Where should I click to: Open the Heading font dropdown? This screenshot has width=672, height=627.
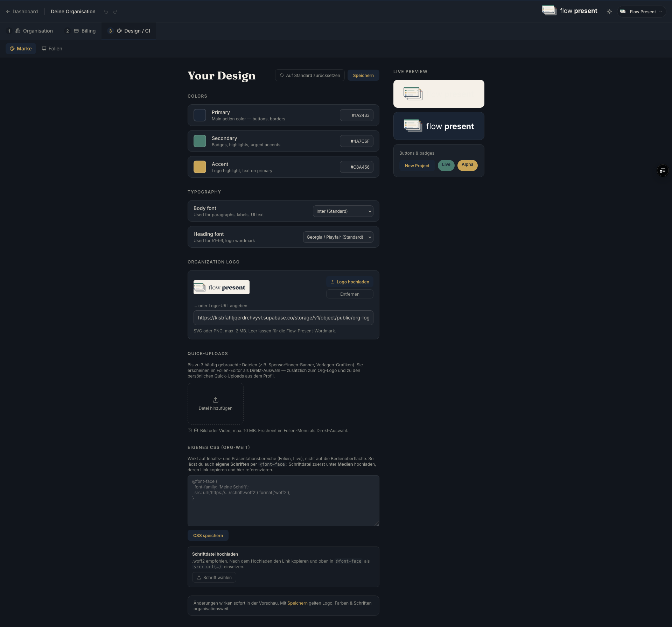338,237
